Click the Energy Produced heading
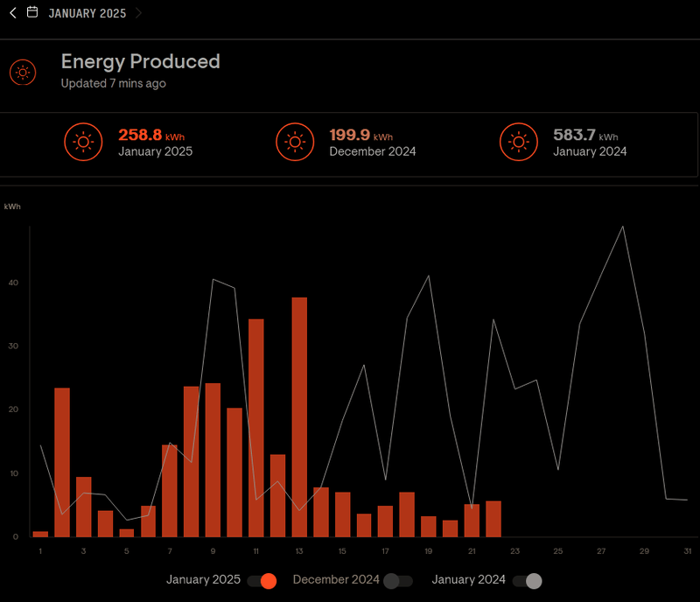The image size is (700, 602). 141,61
